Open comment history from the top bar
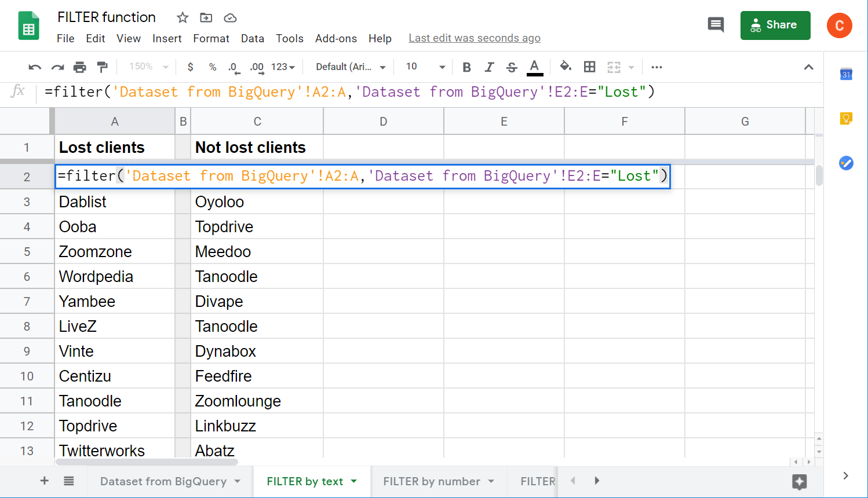 coord(716,25)
